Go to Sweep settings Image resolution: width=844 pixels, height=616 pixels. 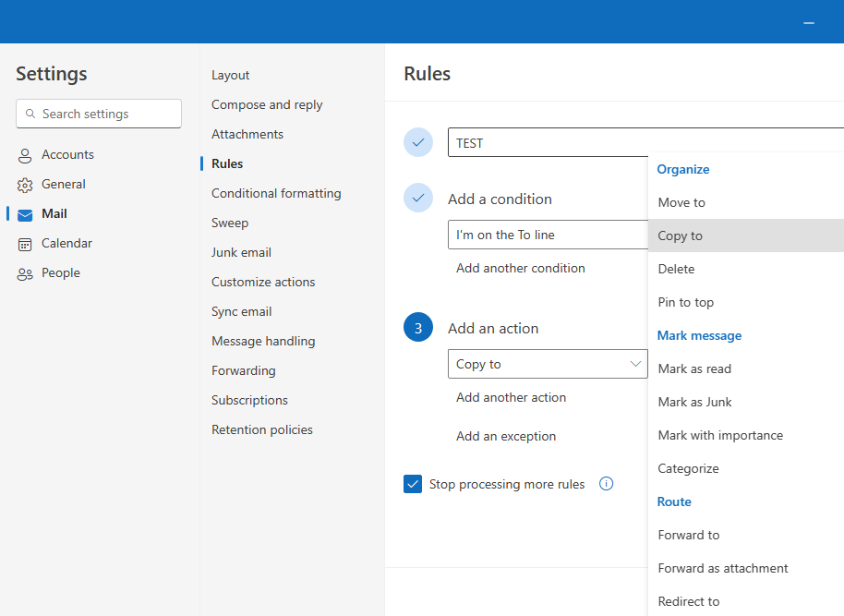coord(230,223)
